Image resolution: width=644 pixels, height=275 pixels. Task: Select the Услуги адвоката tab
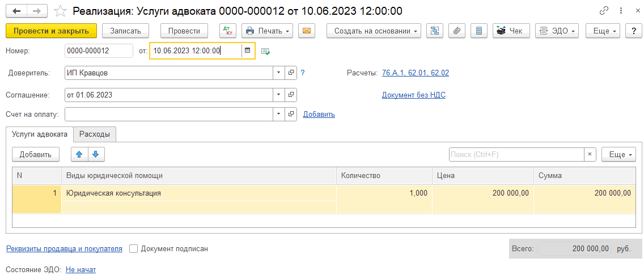(40, 134)
